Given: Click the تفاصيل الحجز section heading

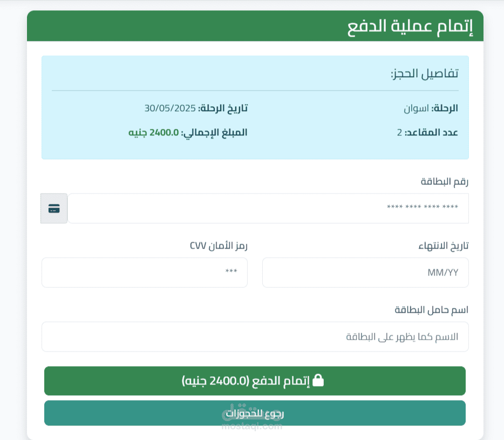Looking at the screenshot, I should (425, 73).
